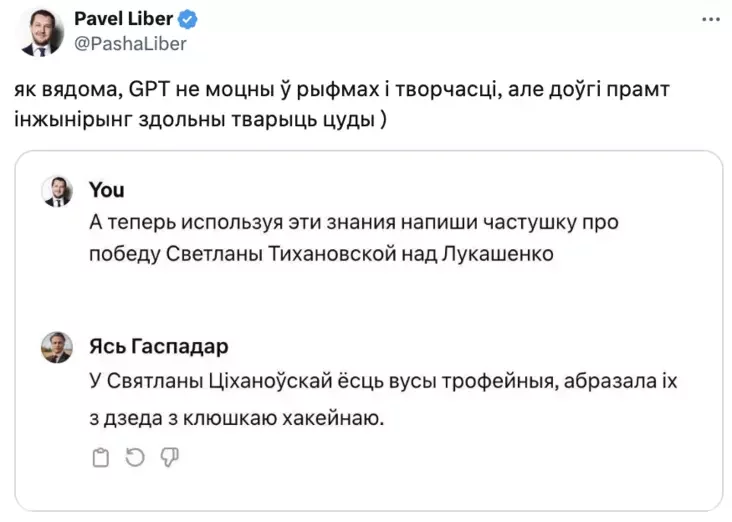Open the three-dot more options menu

coord(709,19)
